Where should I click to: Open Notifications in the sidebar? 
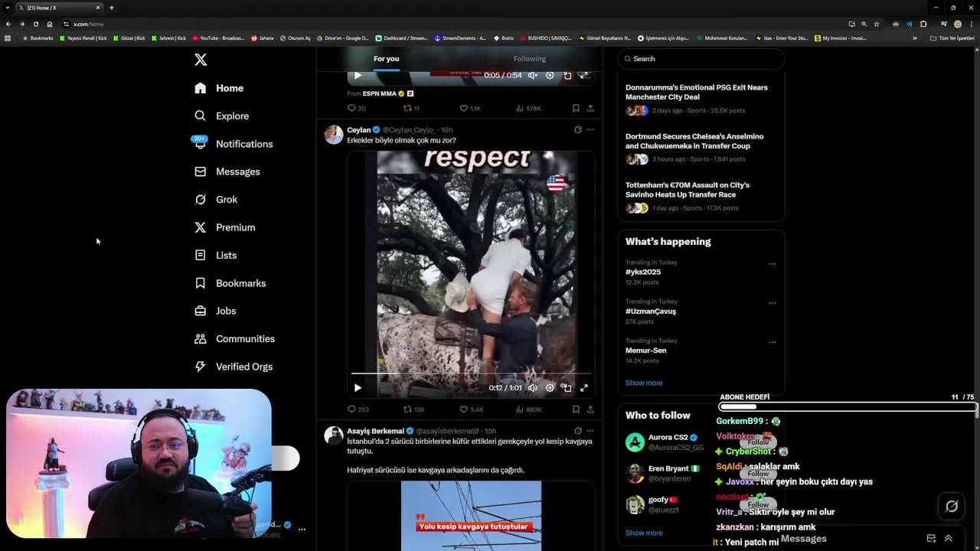tap(233, 144)
